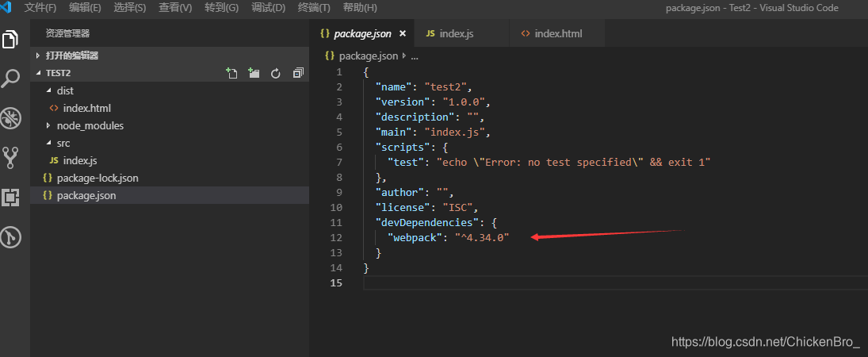Click the "name" key on line 2
Image resolution: width=868 pixels, height=357 pixels.
(394, 87)
